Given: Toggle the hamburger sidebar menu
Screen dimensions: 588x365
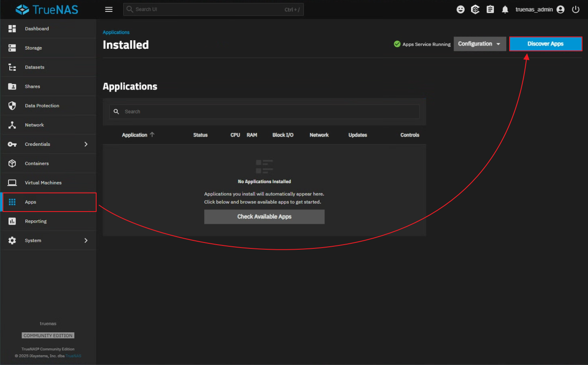Looking at the screenshot, I should [109, 9].
